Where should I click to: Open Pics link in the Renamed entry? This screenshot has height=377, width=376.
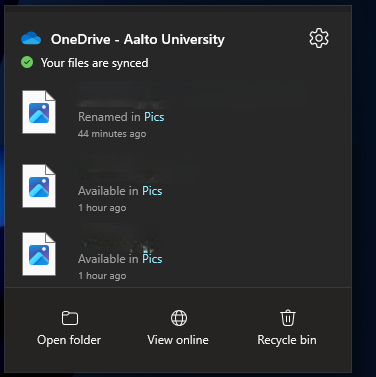154,117
